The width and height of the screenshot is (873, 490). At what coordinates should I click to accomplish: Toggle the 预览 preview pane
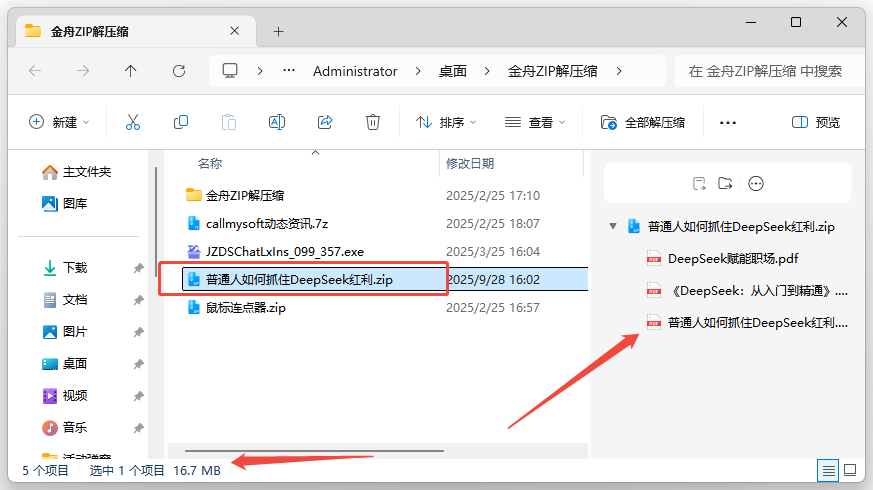pyautogui.click(x=816, y=122)
